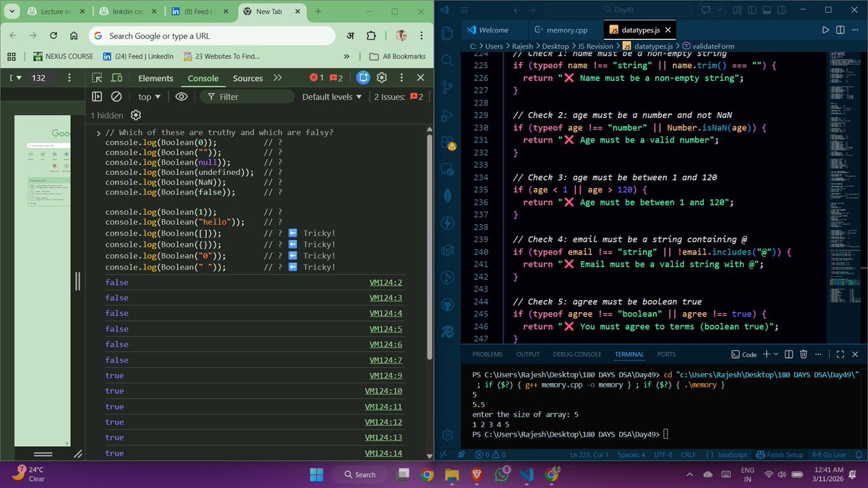
Task: Switch to the memory.cpp editor tab
Action: pyautogui.click(x=566, y=30)
